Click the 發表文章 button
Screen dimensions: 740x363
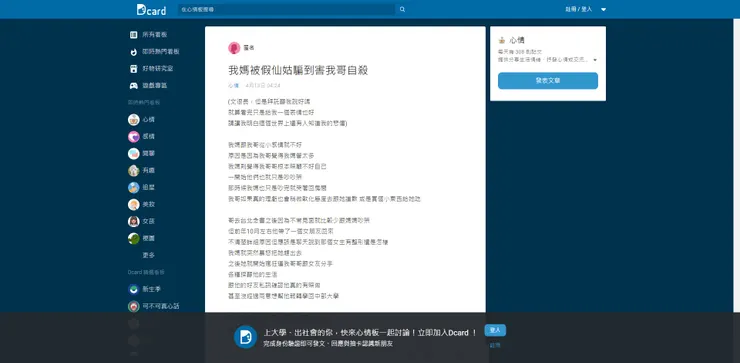[x=548, y=81]
